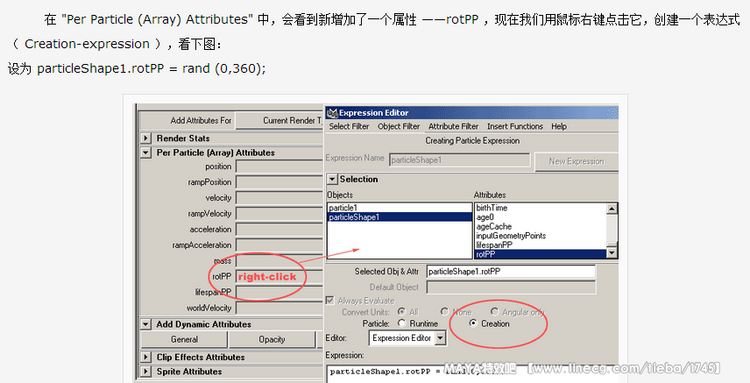Open the Object Filter menu
Screen dimensions: 750x383
398,126
